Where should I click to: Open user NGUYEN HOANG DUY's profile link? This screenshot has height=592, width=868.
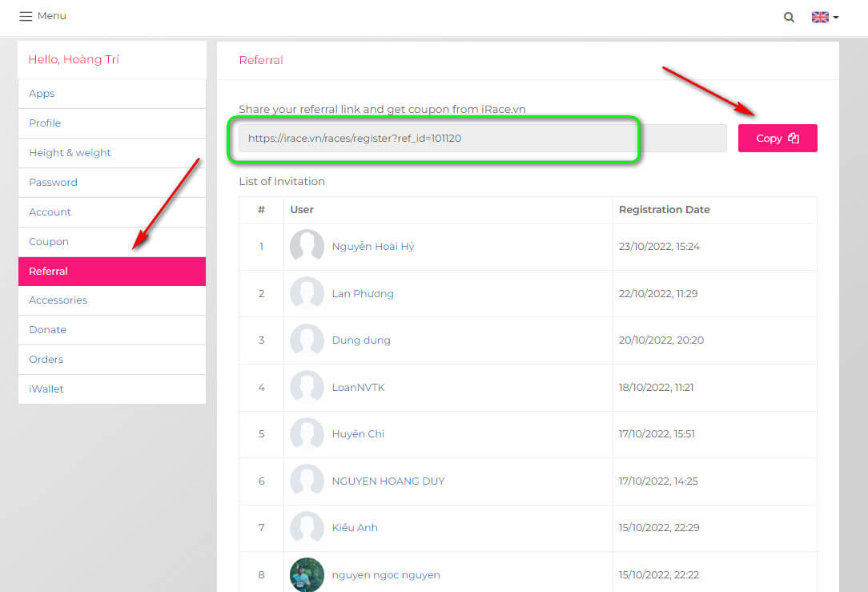click(388, 481)
